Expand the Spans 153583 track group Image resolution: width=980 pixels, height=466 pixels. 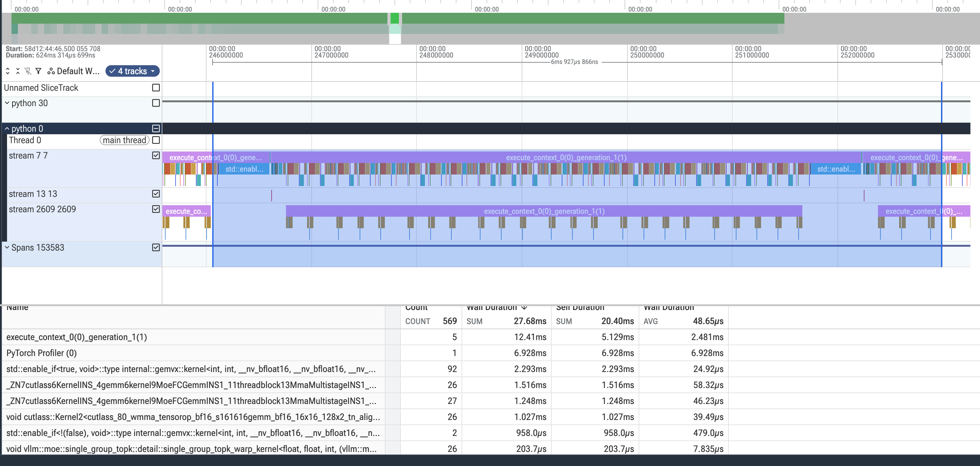pyautogui.click(x=7, y=247)
